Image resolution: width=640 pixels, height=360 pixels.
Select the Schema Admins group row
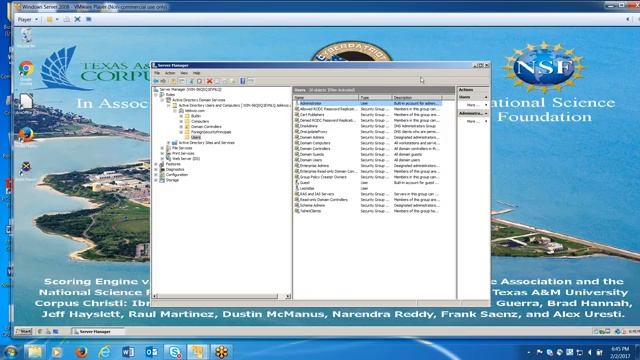tap(367, 205)
